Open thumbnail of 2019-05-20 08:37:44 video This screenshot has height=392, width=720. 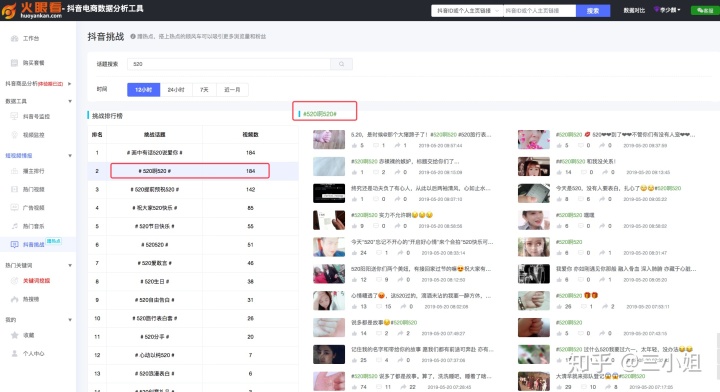pyautogui.click(x=329, y=140)
